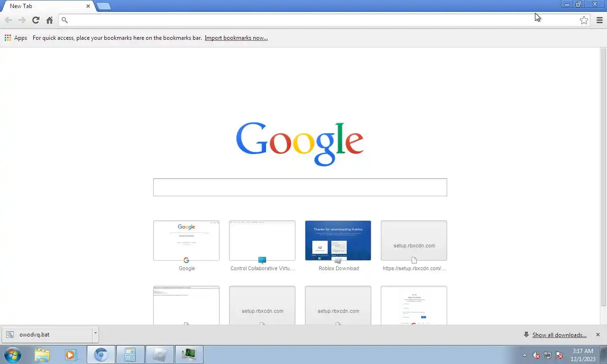Close the New Tab tab
607x364 pixels.
point(88,6)
